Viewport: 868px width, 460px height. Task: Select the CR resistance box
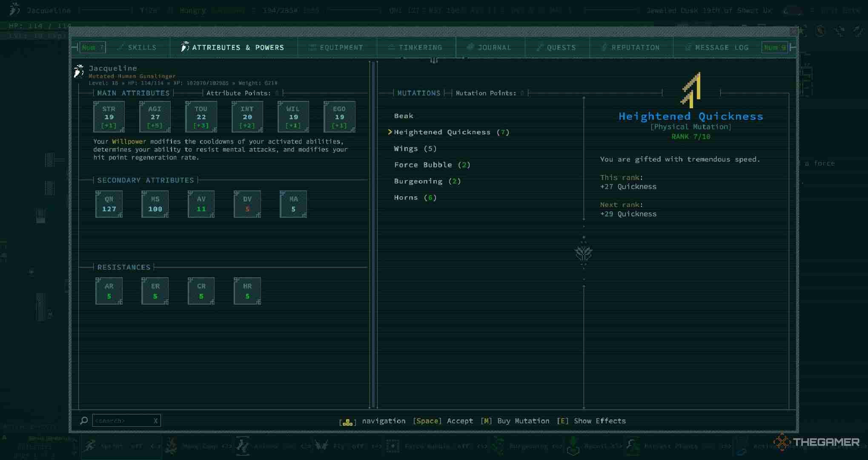(x=201, y=291)
